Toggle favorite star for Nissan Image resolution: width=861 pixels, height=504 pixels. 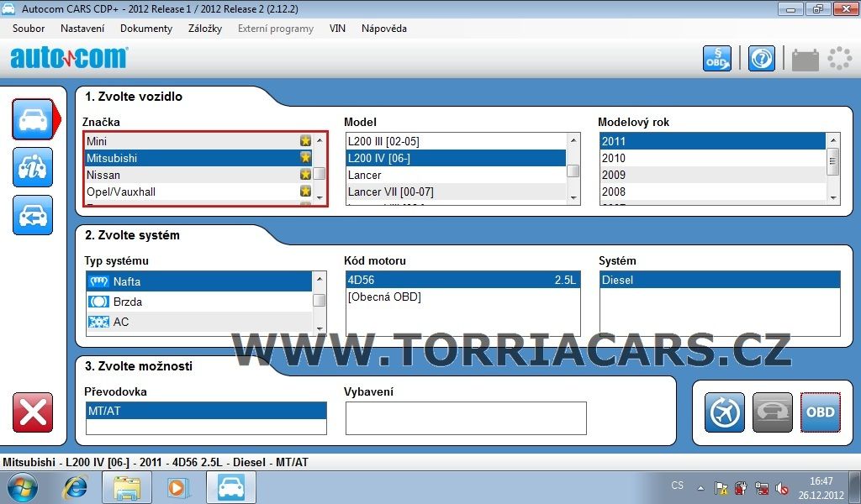coord(305,175)
